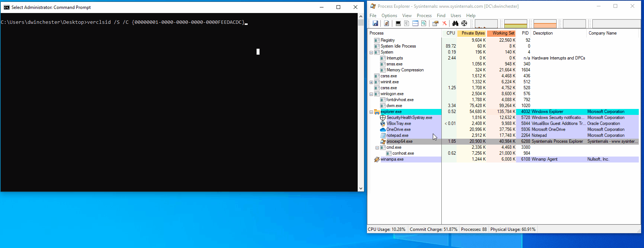Image resolution: width=644 pixels, height=248 pixels.
Task: Click the winampa.exe lightning icon
Action: [377, 159]
